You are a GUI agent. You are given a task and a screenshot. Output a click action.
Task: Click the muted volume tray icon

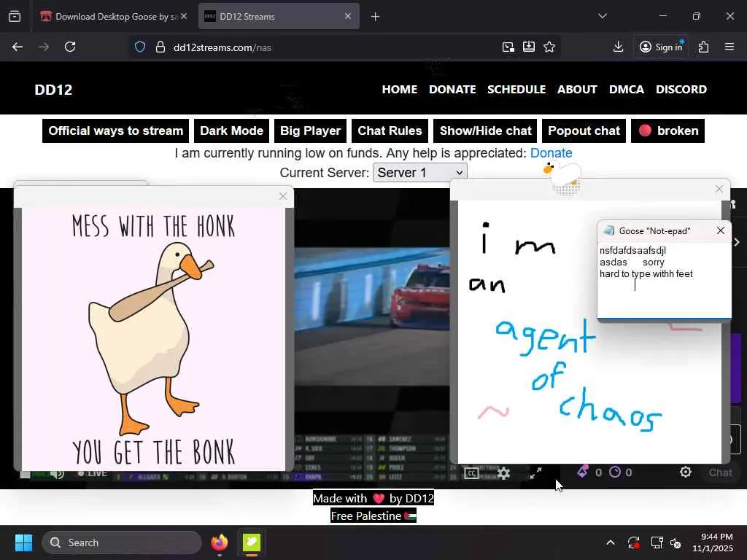(676, 542)
